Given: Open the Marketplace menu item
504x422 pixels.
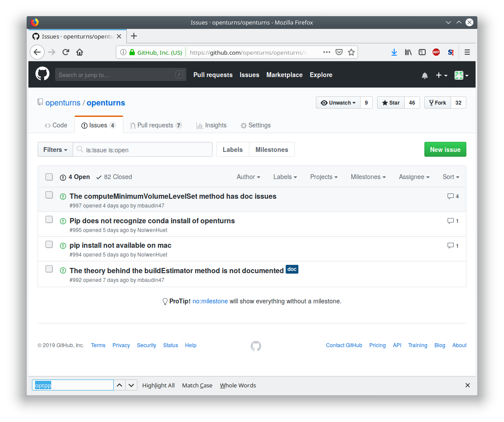Looking at the screenshot, I should click(x=284, y=75).
